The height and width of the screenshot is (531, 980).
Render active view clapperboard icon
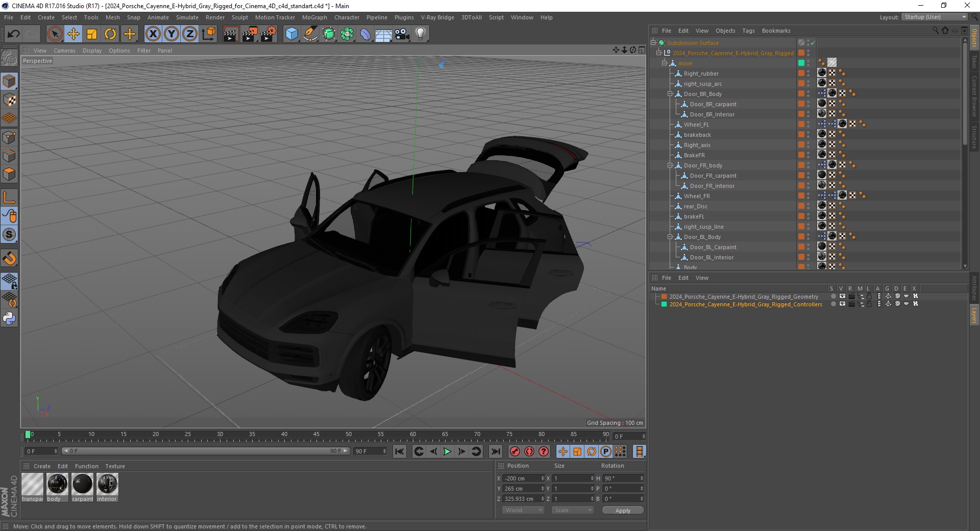[x=231, y=34]
